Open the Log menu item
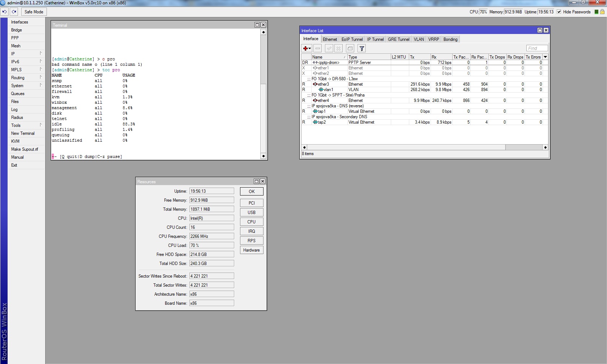The width and height of the screenshot is (607, 364). pos(26,110)
